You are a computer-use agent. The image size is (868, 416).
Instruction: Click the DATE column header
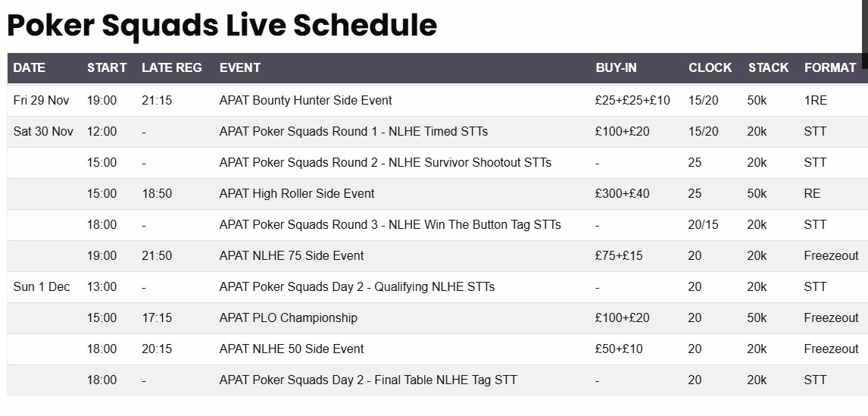coord(30,67)
